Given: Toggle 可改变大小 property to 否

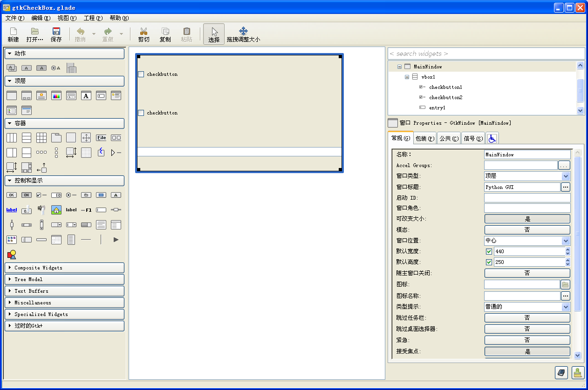Looking at the screenshot, I should (527, 218).
